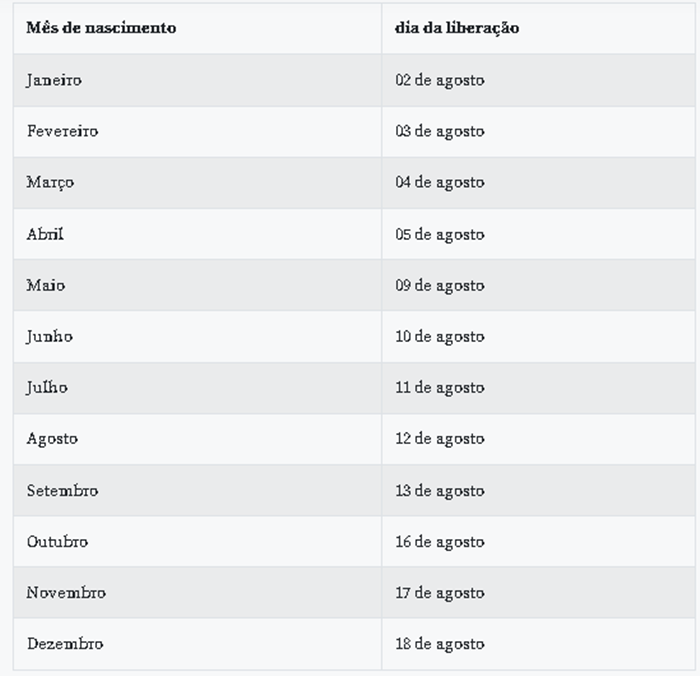
Task: Select the '02 de agosto' date cell
Action: pos(440,80)
